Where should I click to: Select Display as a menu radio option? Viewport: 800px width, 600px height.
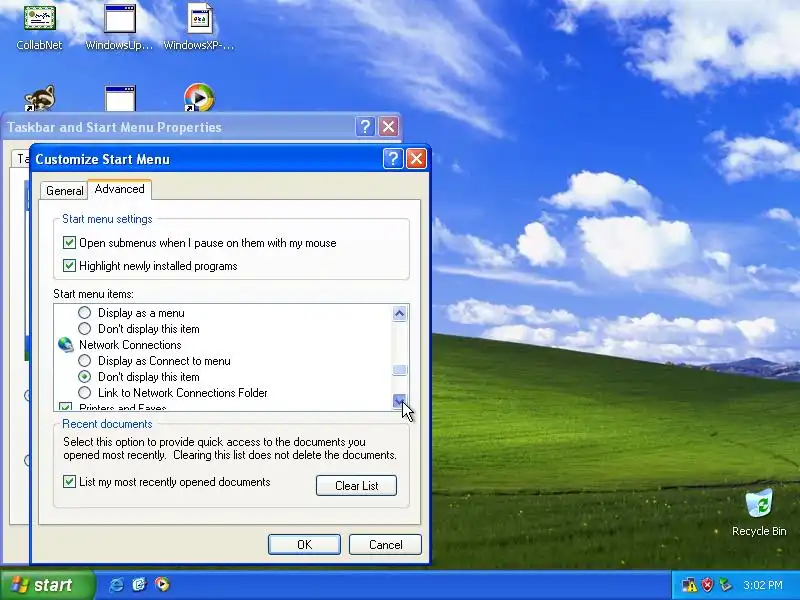(x=85, y=312)
